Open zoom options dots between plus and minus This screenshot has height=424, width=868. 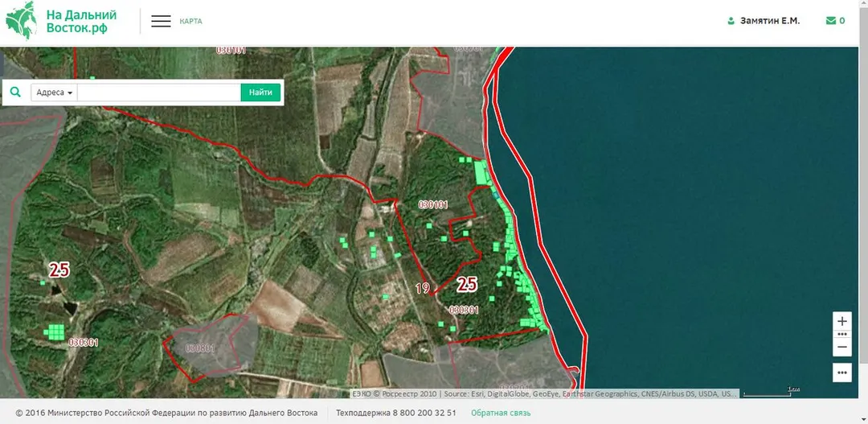coord(842,334)
